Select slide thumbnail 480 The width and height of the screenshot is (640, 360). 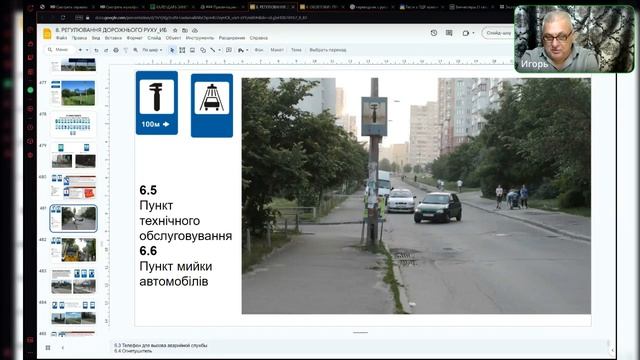tap(73, 187)
